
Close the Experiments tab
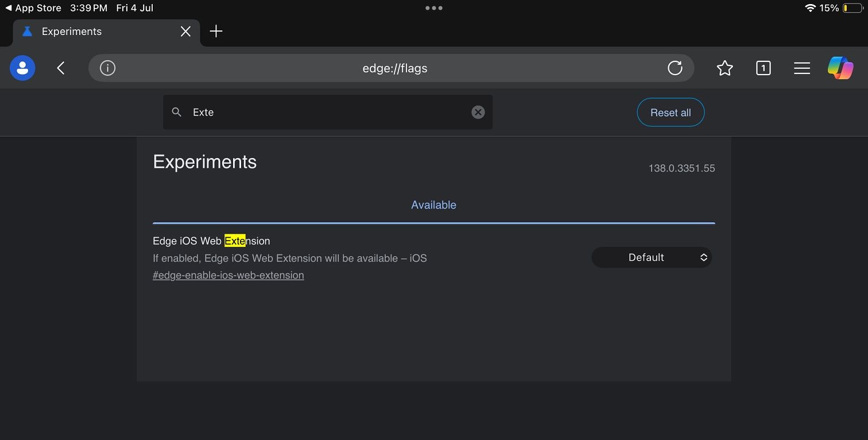[185, 32]
